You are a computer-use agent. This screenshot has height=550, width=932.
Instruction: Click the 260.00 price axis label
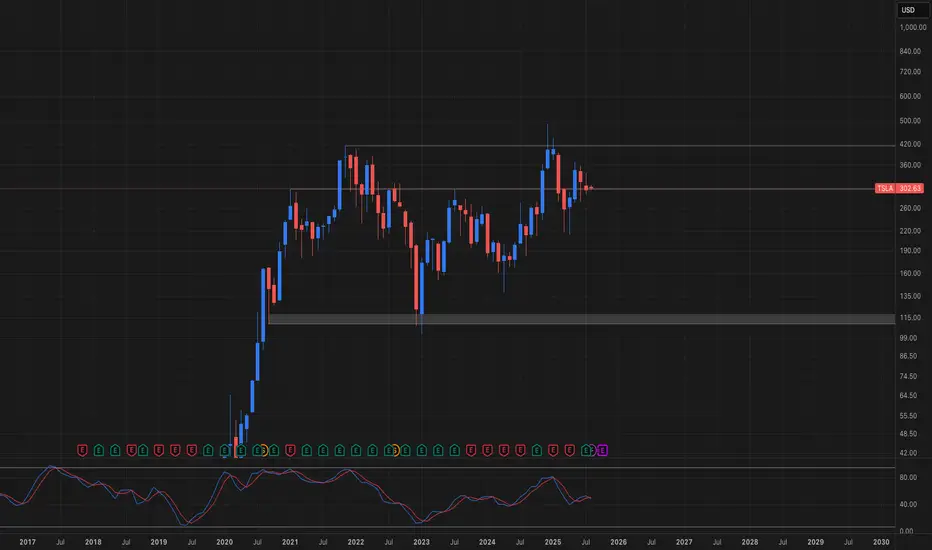pos(910,208)
